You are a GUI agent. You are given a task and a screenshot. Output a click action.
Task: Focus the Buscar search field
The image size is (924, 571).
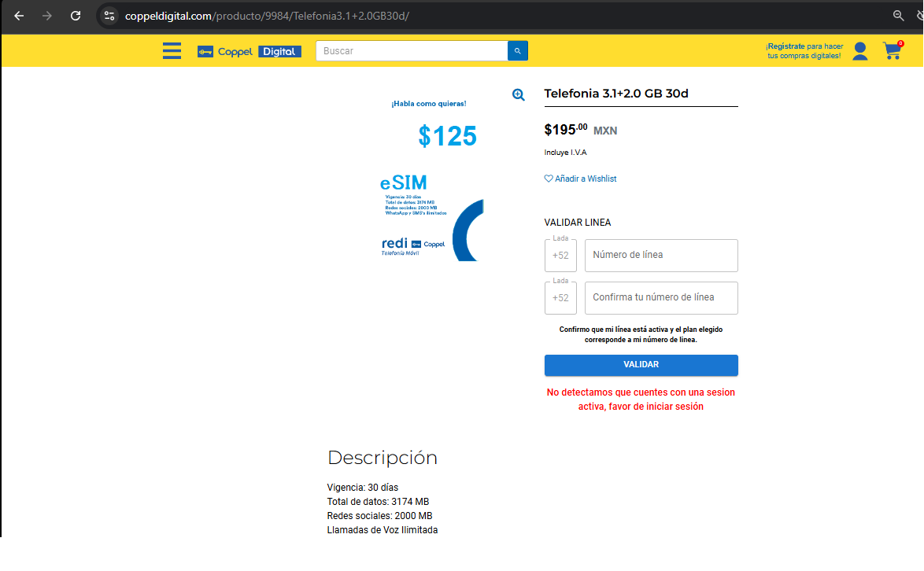(412, 50)
